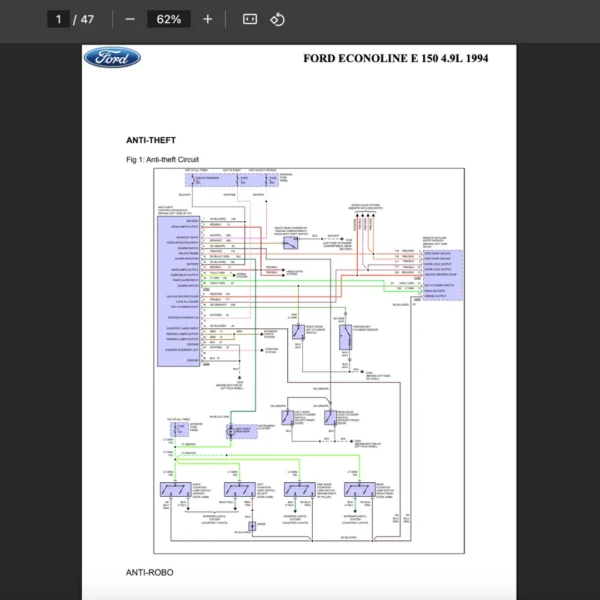Click the zoom out minus button

tap(130, 19)
